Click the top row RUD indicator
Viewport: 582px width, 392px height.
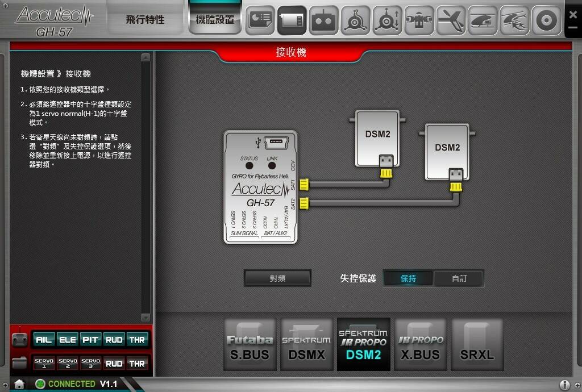(x=114, y=340)
